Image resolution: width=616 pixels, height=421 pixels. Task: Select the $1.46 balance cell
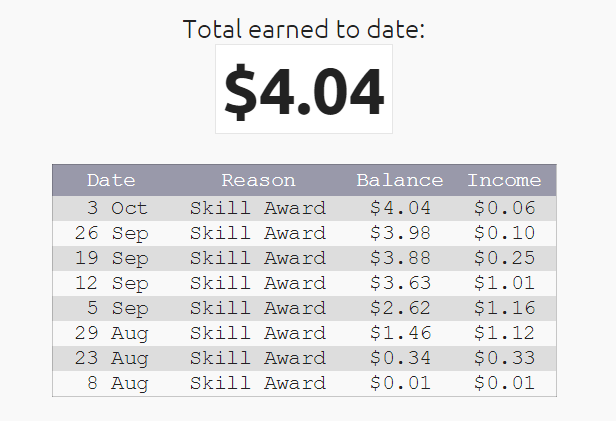pyautogui.click(x=399, y=333)
